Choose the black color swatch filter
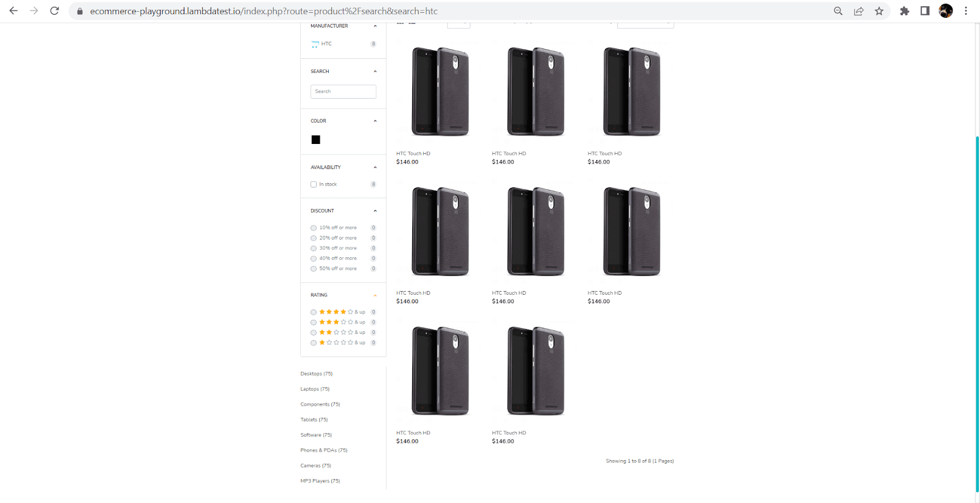Viewport: 980px width, 503px height. coord(315,140)
